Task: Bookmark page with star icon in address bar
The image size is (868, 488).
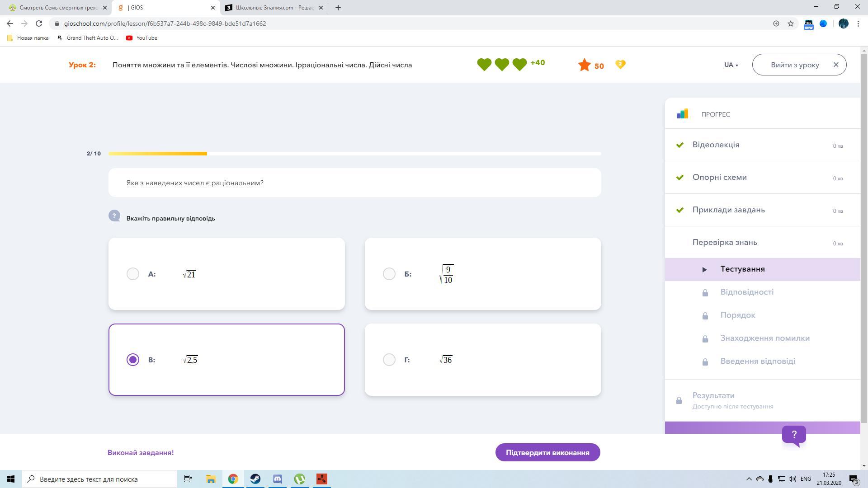Action: [x=790, y=23]
